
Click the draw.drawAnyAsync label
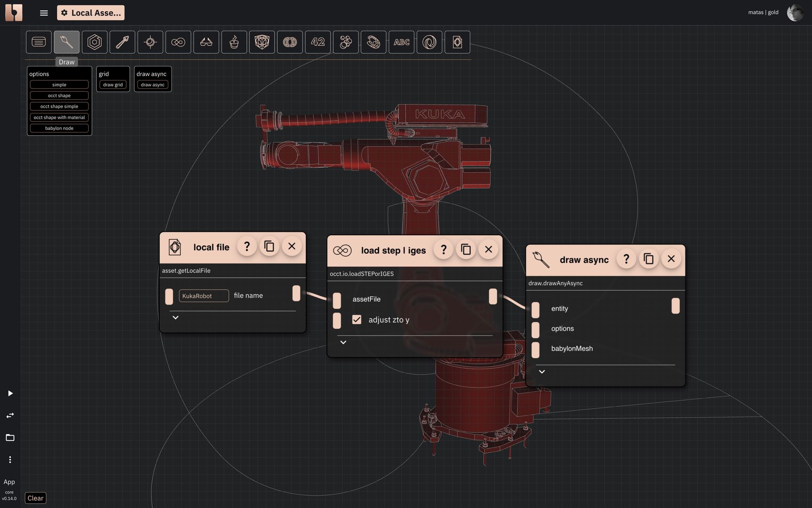(x=555, y=283)
